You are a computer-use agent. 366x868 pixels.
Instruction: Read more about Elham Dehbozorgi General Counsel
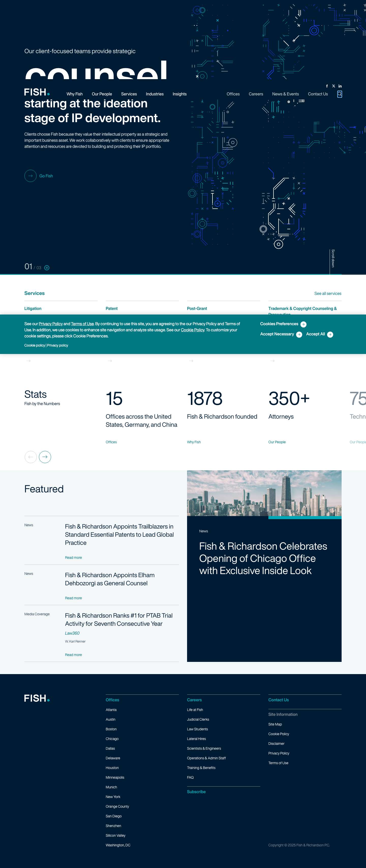pos(73,598)
